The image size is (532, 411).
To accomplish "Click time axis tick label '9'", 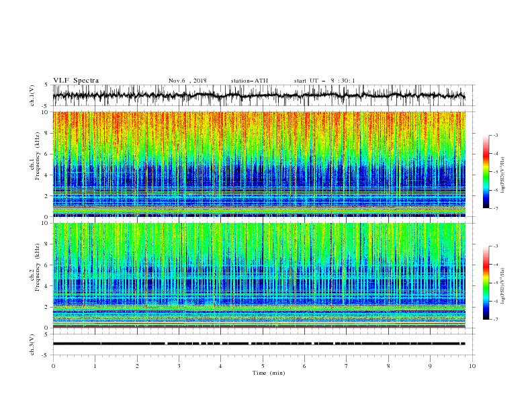I will pyautogui.click(x=430, y=366).
